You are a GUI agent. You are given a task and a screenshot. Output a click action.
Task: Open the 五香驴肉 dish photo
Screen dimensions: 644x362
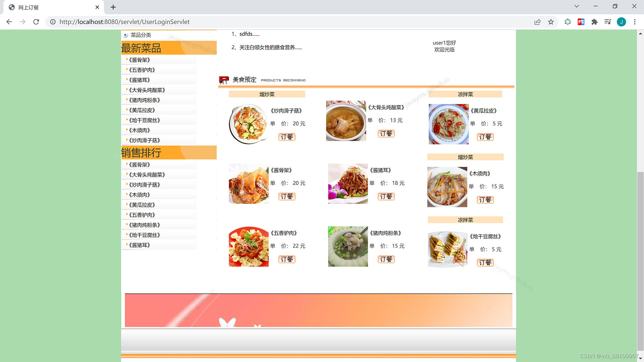pyautogui.click(x=249, y=246)
